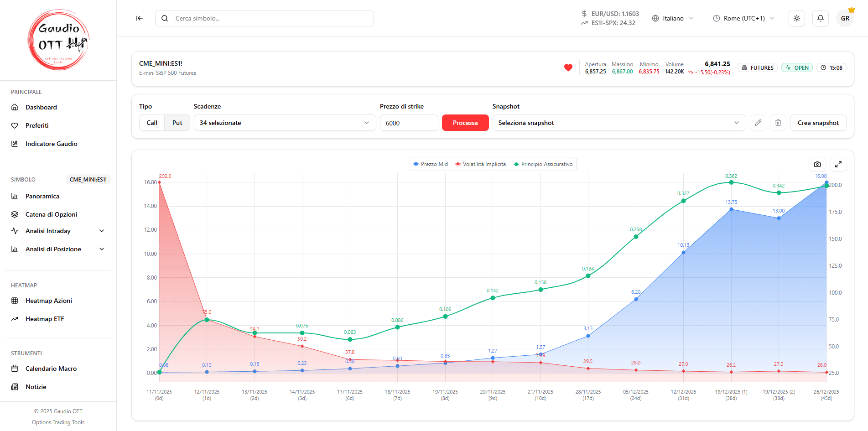Open the Scadenze expirations dropdown
The image size is (868, 431).
pos(285,123)
